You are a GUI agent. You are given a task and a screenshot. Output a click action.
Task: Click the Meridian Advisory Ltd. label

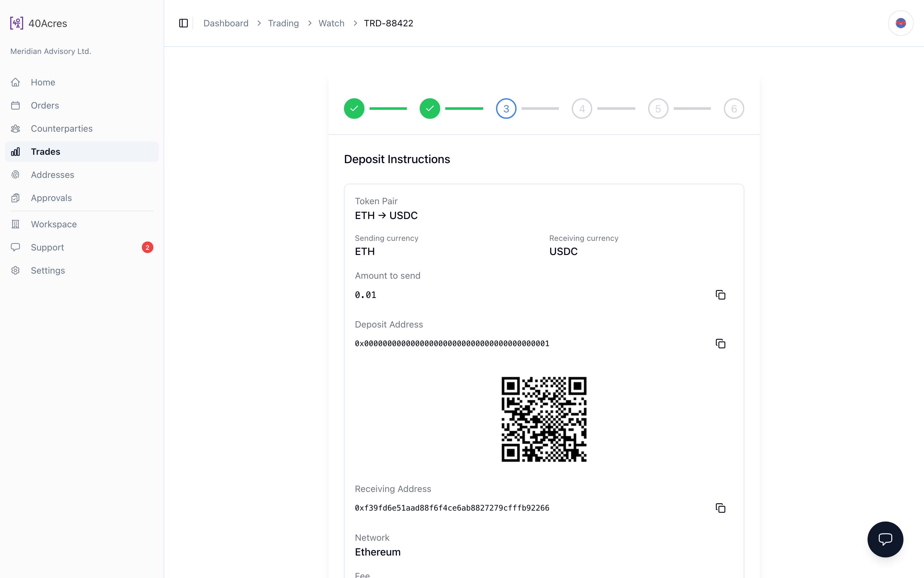coord(51,51)
